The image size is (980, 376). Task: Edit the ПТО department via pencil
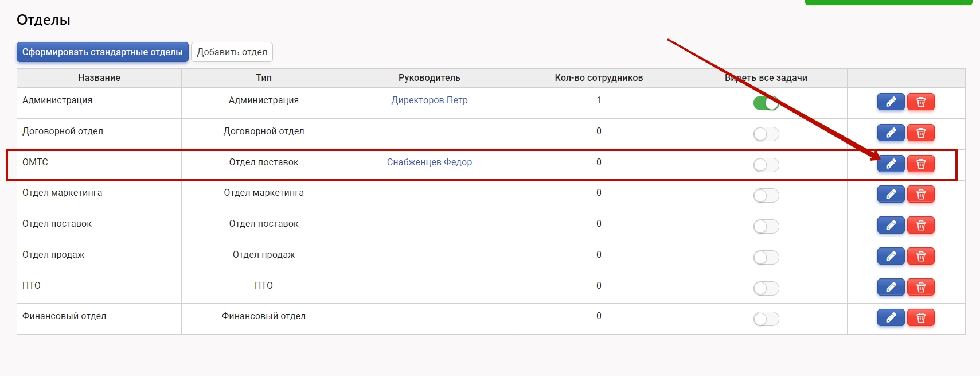coord(891,287)
